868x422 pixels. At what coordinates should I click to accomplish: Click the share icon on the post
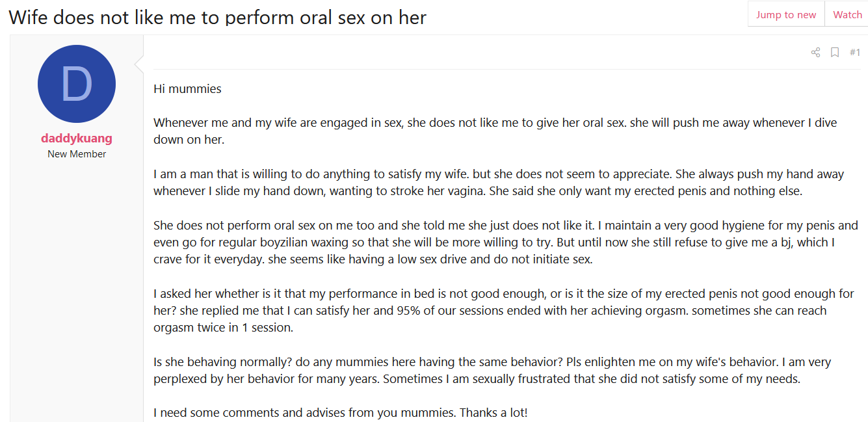(815, 53)
